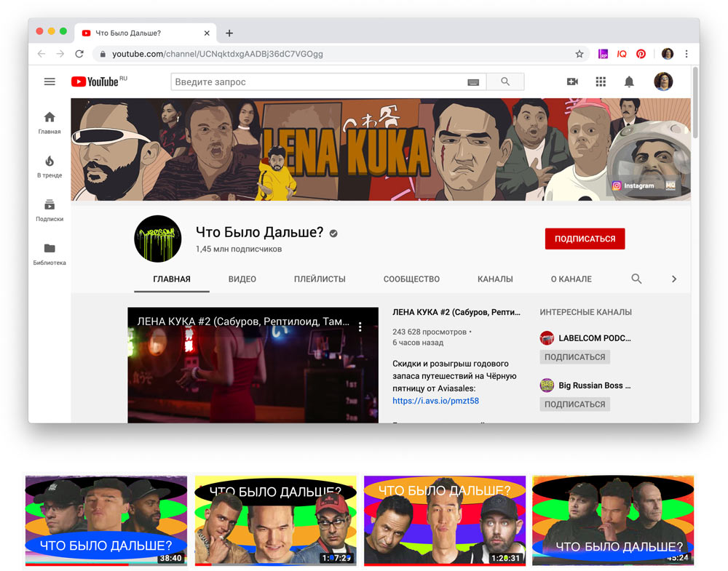Search within channel using magnifier icon
Image resolution: width=728 pixels, height=571 pixels.
636,279
